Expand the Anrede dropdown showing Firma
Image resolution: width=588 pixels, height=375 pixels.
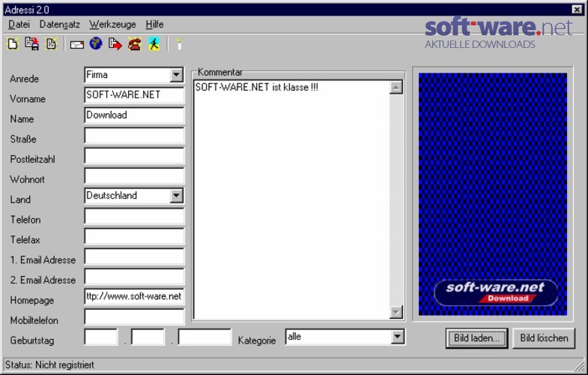tap(176, 75)
